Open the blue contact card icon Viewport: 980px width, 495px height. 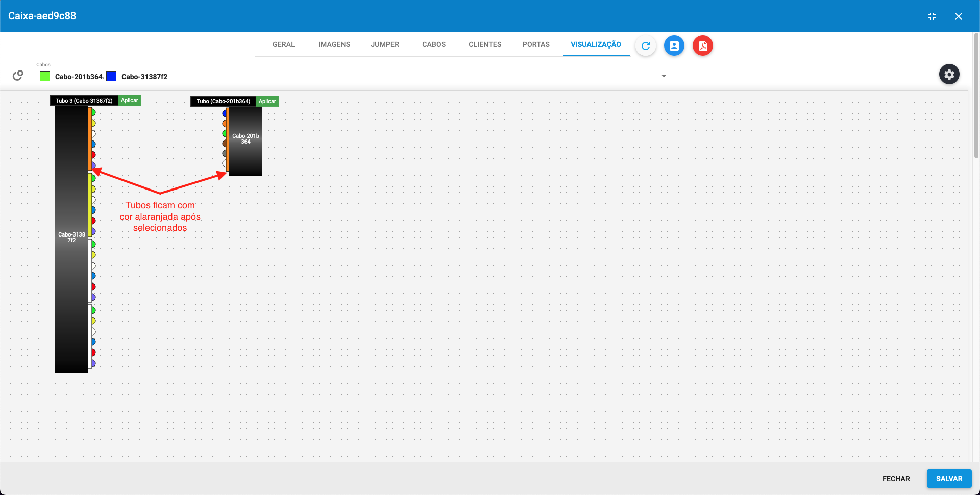(674, 45)
